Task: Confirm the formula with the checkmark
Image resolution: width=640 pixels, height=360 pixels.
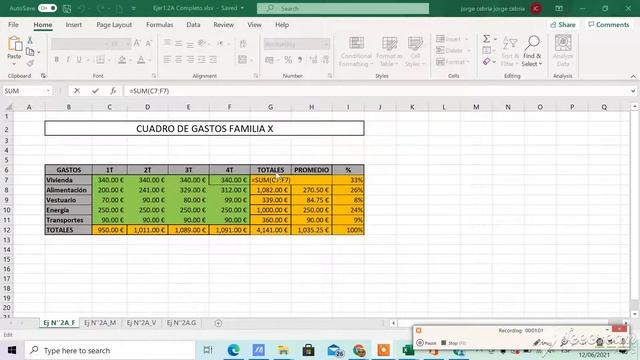Action: point(95,91)
